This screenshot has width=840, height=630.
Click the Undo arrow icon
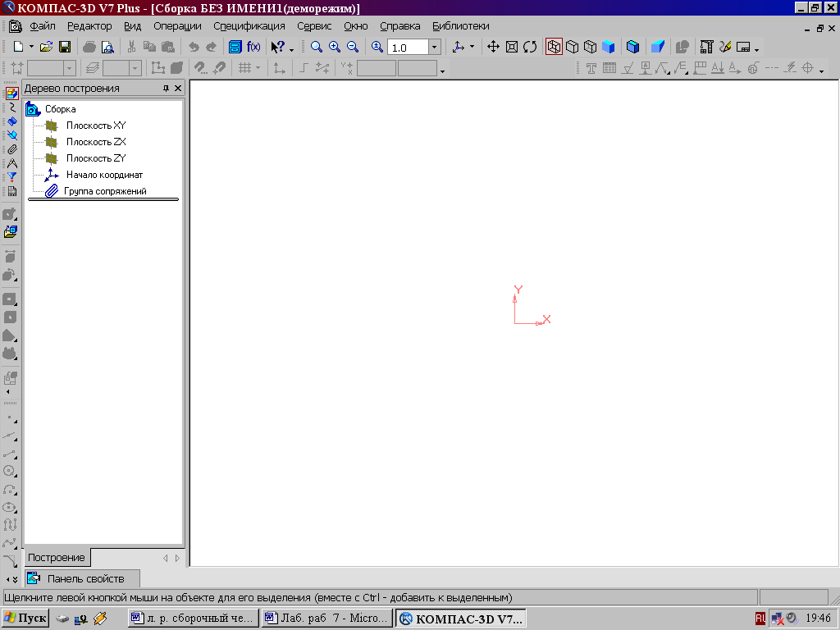(x=194, y=47)
